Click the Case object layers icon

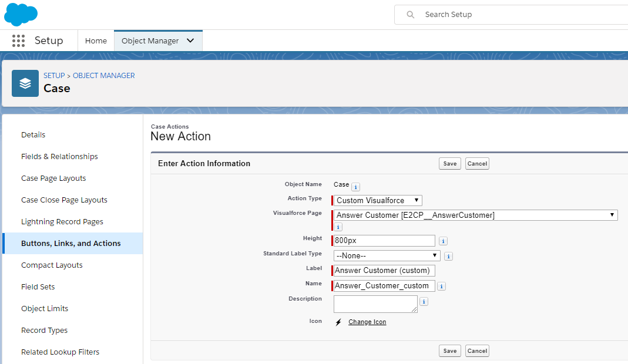25,83
